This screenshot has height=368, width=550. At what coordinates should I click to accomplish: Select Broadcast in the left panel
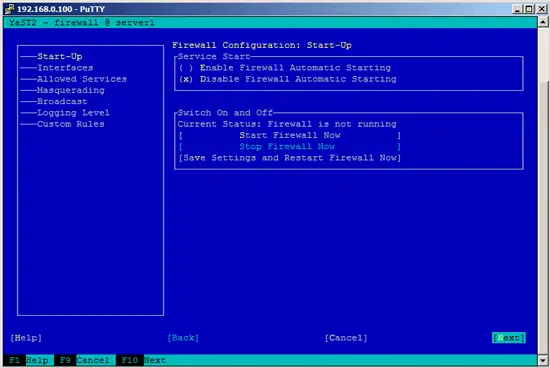pos(62,101)
